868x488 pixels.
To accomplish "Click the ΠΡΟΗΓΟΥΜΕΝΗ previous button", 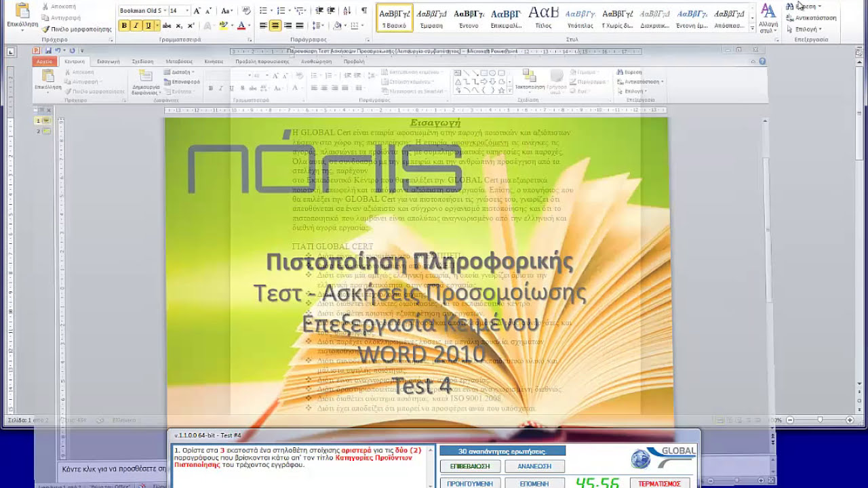I will (x=470, y=483).
